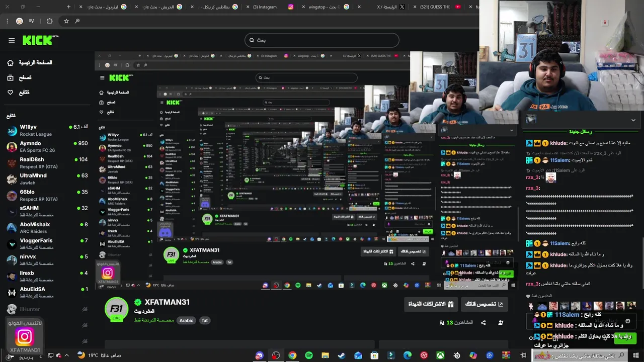
Task: Click the XFATMAN31 channel name below the stream
Action: (x=167, y=302)
